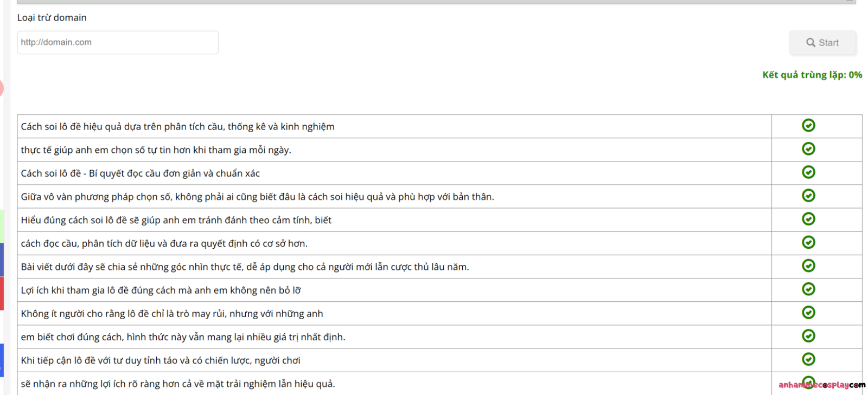Click the 'Loại trừ domain' label
Viewport: 868px width, 395px height.
pos(52,18)
